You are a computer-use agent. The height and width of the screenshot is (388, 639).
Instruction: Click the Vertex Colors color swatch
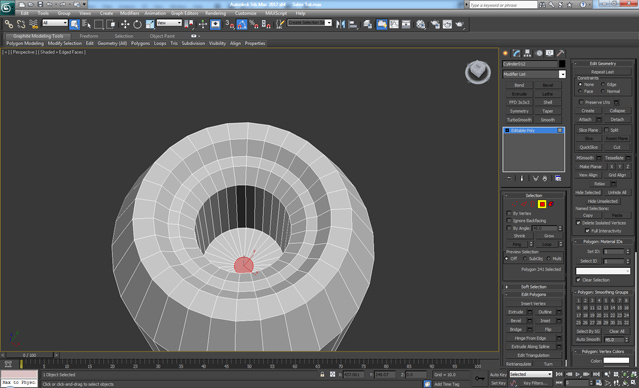(616, 361)
